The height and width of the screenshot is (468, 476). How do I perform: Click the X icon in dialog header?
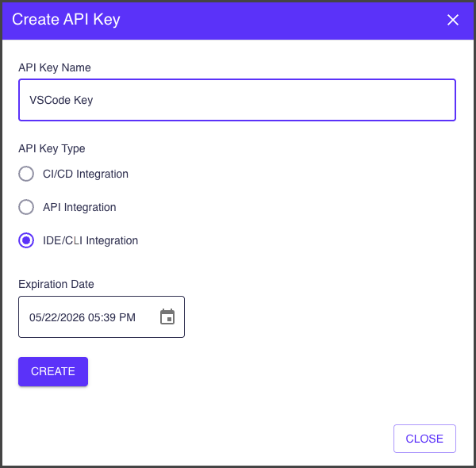pos(453,20)
